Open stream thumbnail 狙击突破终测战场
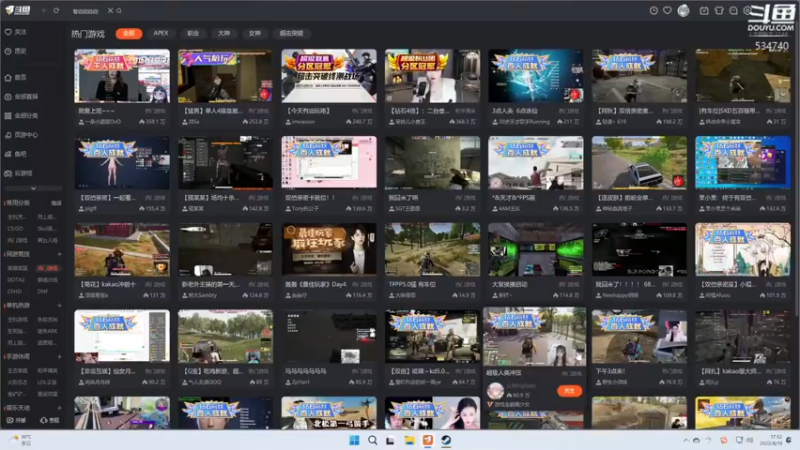 click(329, 76)
